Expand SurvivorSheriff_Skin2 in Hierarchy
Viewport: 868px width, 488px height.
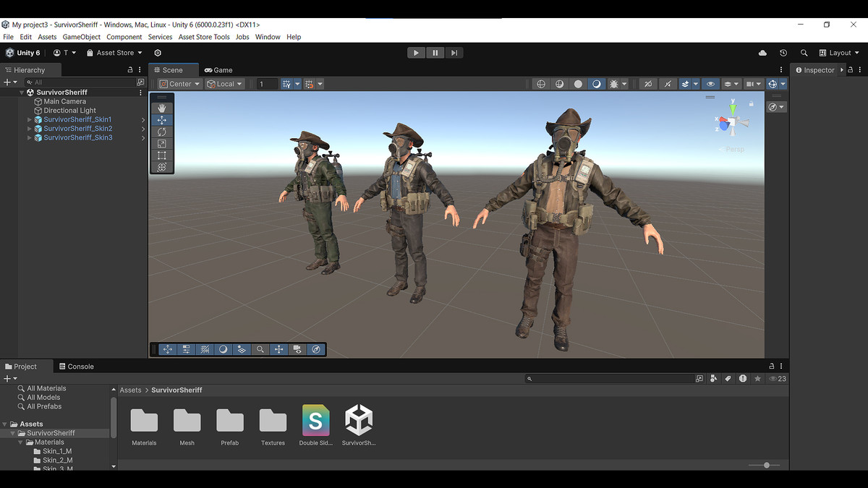click(x=30, y=129)
